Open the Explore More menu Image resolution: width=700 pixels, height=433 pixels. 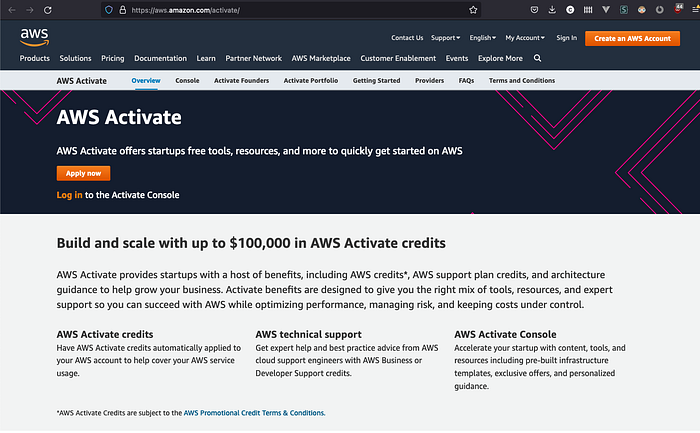500,58
